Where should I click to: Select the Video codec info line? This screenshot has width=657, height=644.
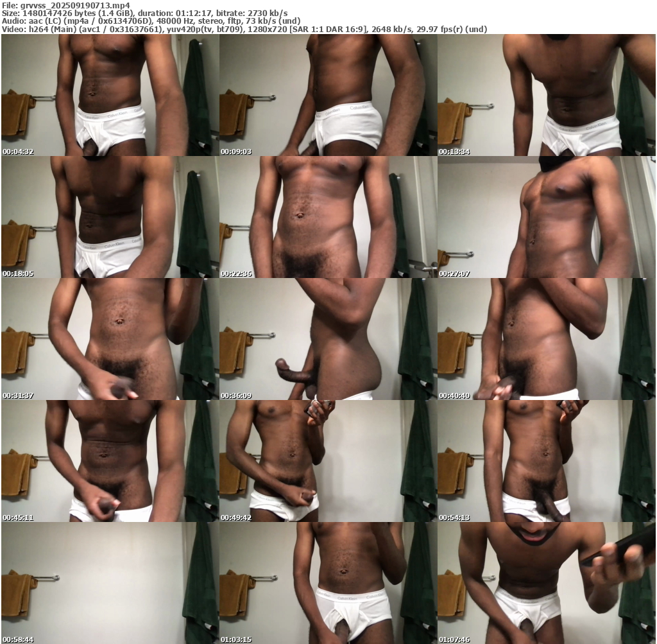click(x=244, y=29)
